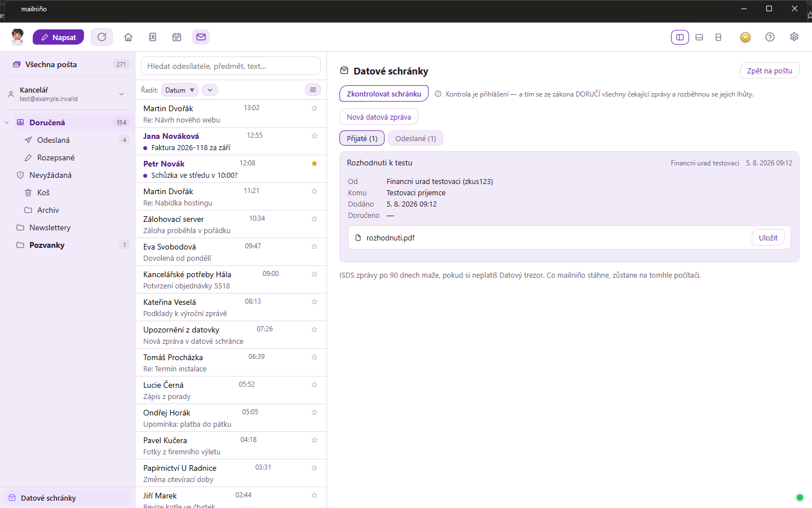Switch to single-pane layout icon
812x508 pixels.
[x=718, y=37]
